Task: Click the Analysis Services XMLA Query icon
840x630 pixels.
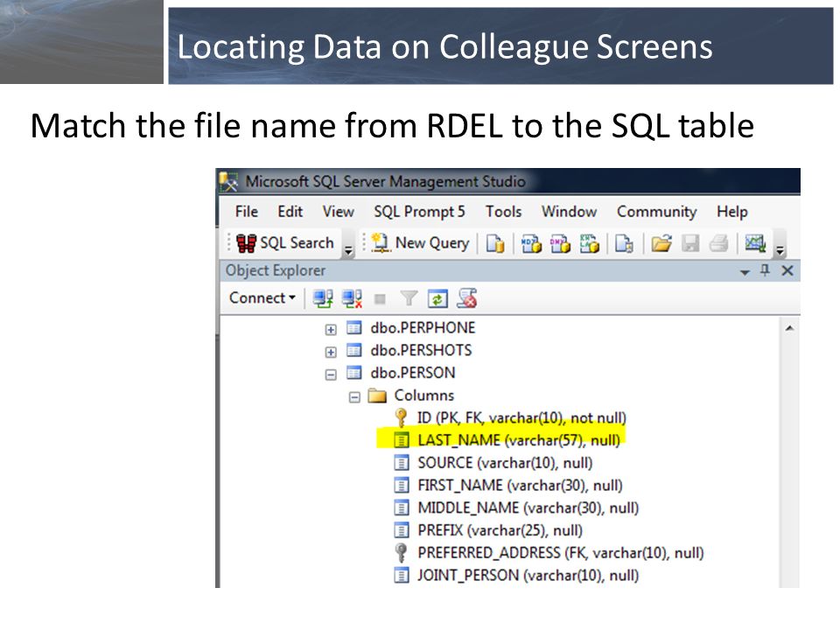Action: pyautogui.click(x=589, y=244)
